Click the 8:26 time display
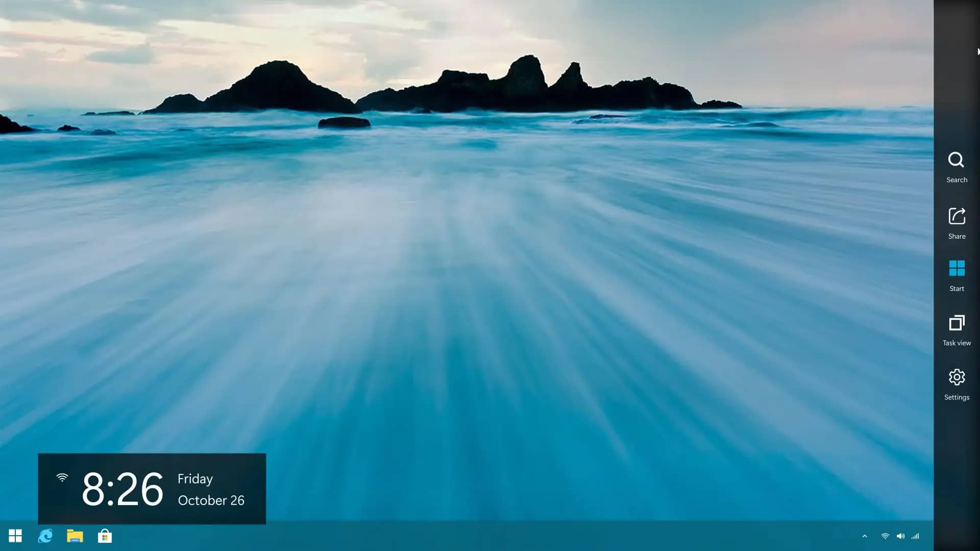This screenshot has height=551, width=980. click(x=122, y=489)
